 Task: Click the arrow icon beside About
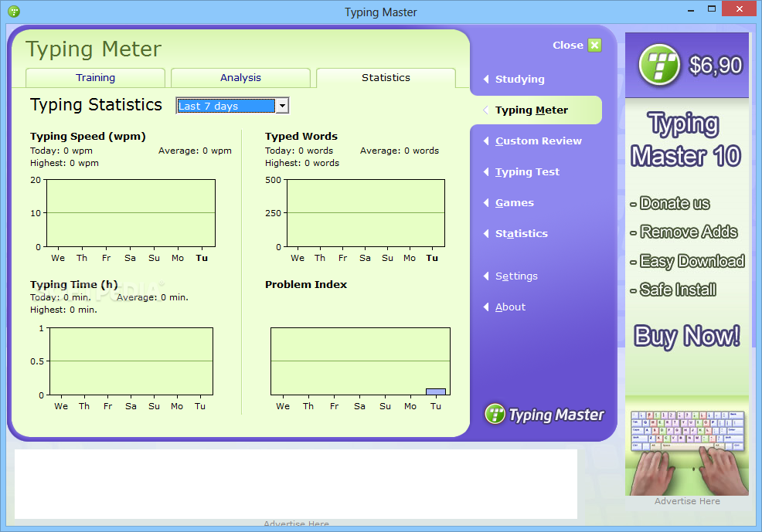click(x=486, y=307)
